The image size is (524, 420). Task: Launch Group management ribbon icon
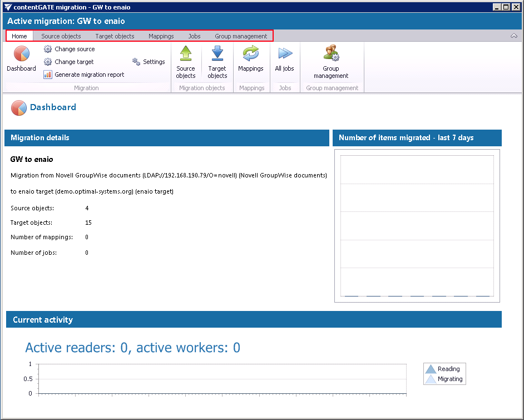tap(331, 55)
